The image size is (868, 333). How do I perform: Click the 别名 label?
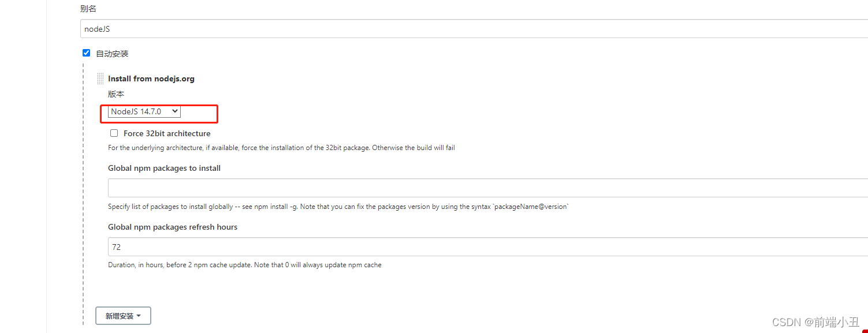[x=88, y=9]
